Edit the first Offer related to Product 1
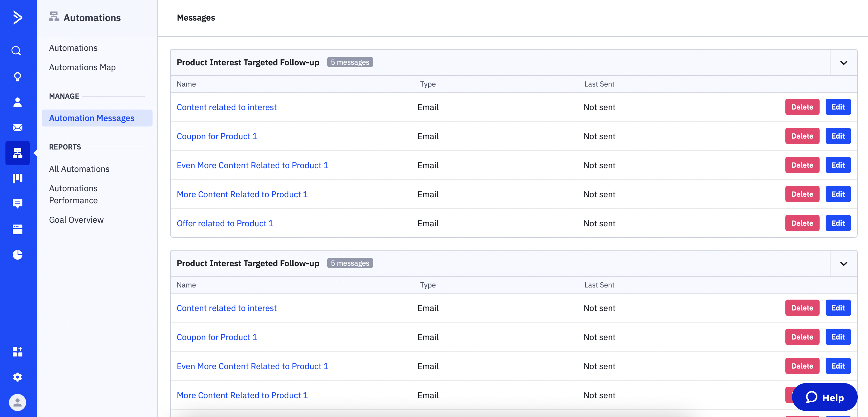The width and height of the screenshot is (868, 417). point(838,223)
